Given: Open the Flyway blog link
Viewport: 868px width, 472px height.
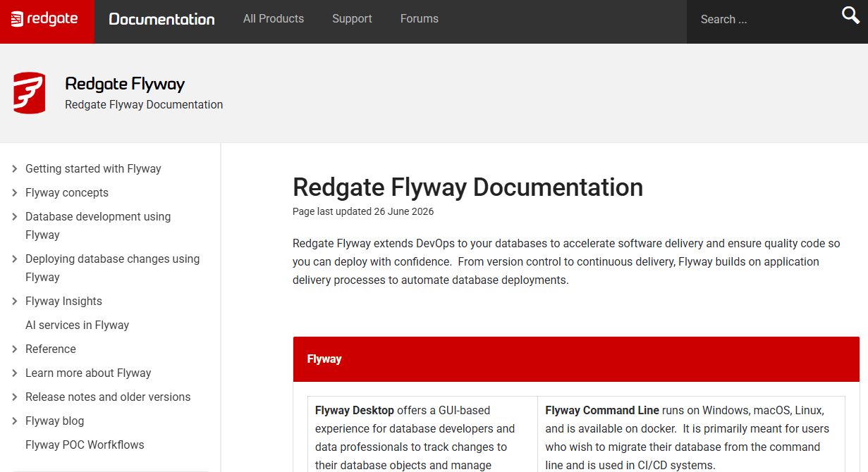Looking at the screenshot, I should click(x=54, y=421).
